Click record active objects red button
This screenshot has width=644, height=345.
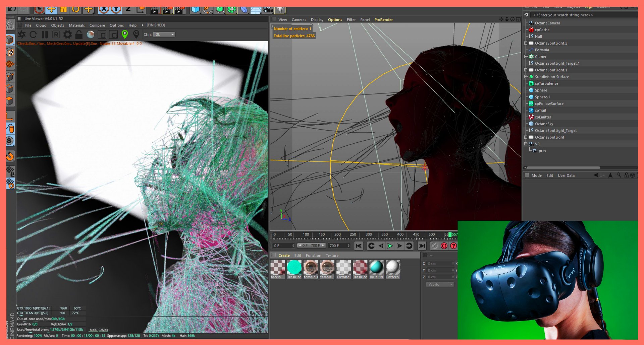point(444,246)
